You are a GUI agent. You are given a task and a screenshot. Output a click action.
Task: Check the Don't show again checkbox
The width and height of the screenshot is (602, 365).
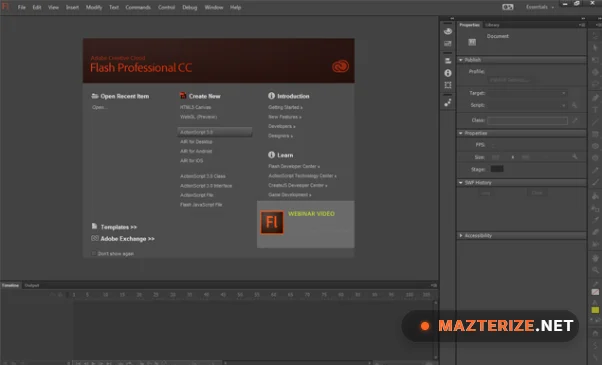[x=94, y=253]
